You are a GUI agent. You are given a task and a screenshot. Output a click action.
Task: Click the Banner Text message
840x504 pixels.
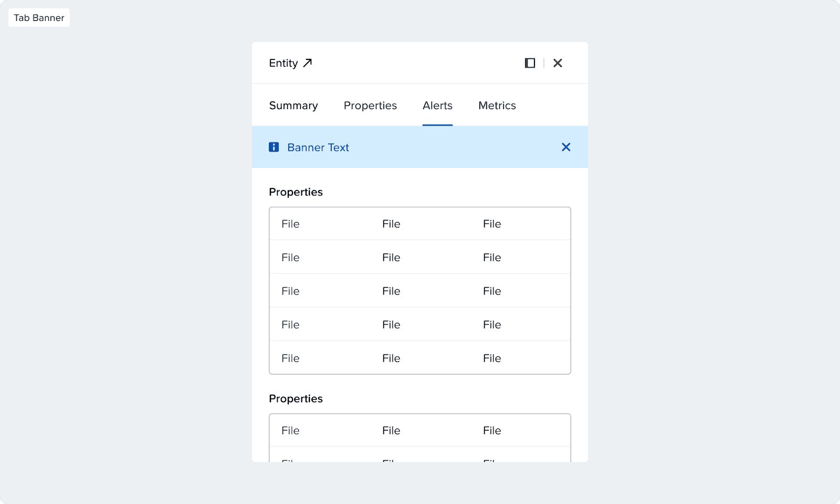pos(318,148)
